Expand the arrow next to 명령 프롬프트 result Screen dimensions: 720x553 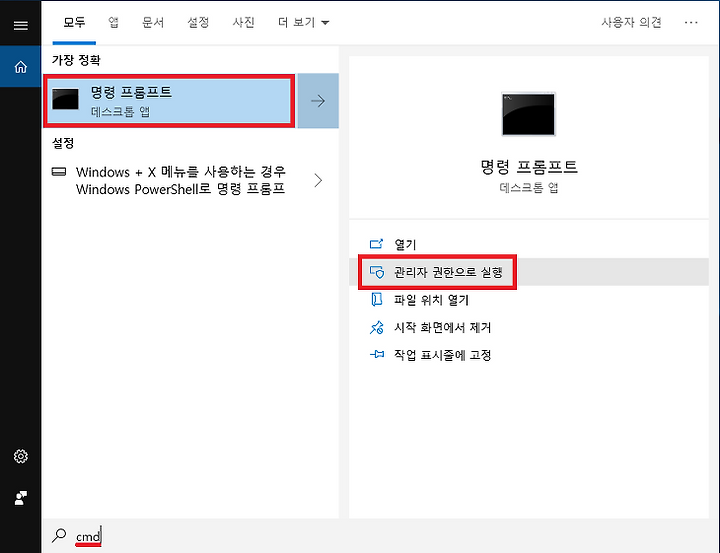tap(318, 101)
